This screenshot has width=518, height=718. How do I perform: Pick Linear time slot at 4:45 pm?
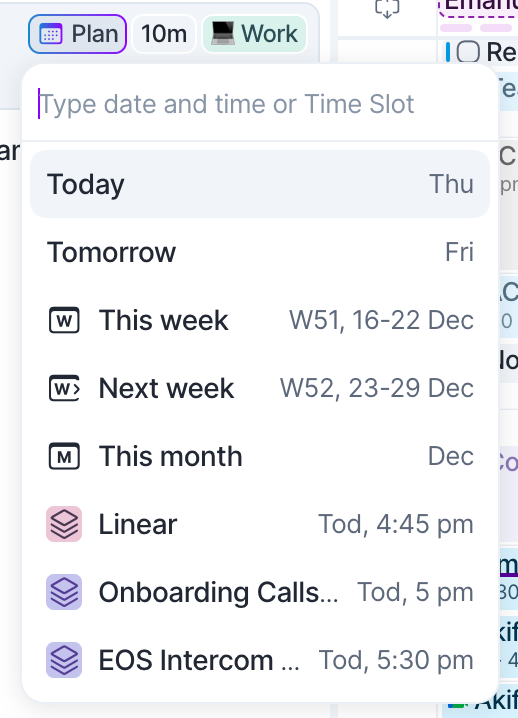(x=260, y=524)
